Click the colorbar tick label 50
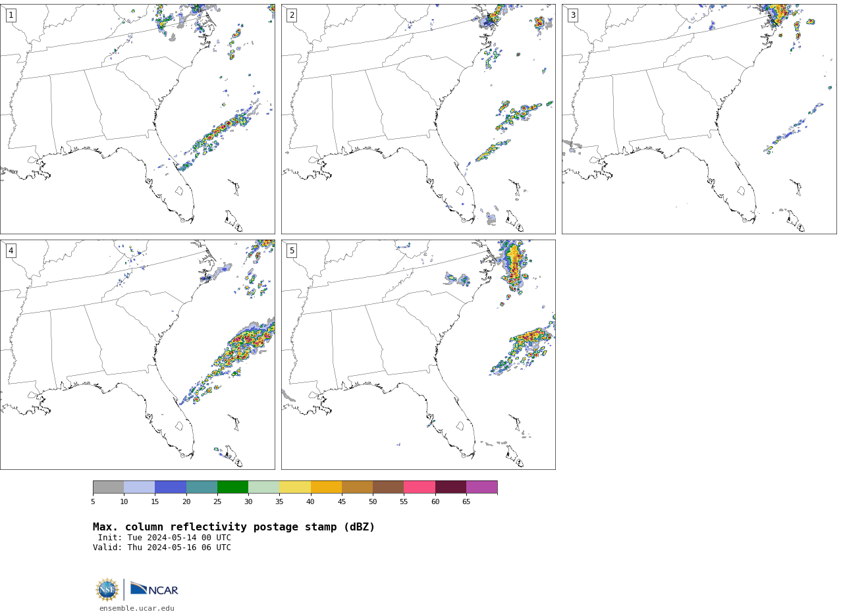This screenshot has height=616, width=843. tap(373, 501)
